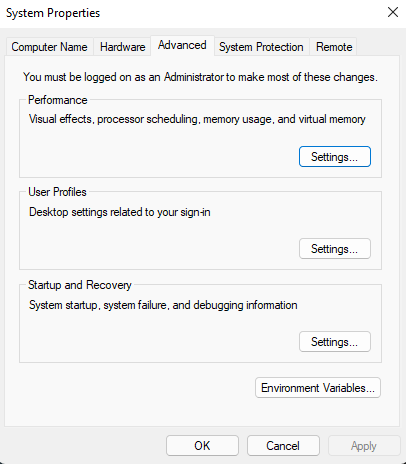
Task: Open Performance Settings button
Action: click(x=335, y=157)
